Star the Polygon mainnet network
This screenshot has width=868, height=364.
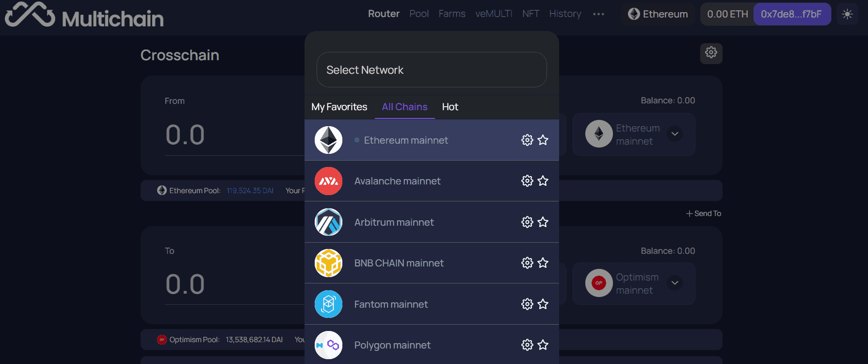click(543, 345)
